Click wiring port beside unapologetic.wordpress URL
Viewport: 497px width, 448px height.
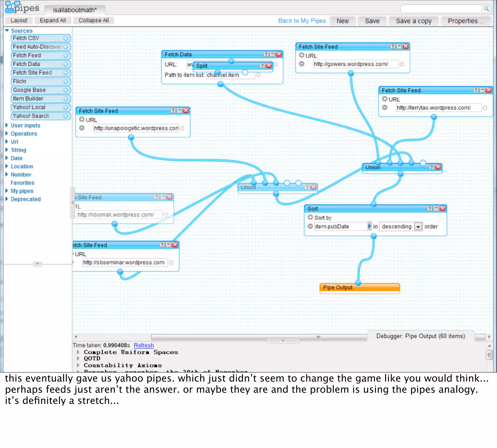coord(182,128)
